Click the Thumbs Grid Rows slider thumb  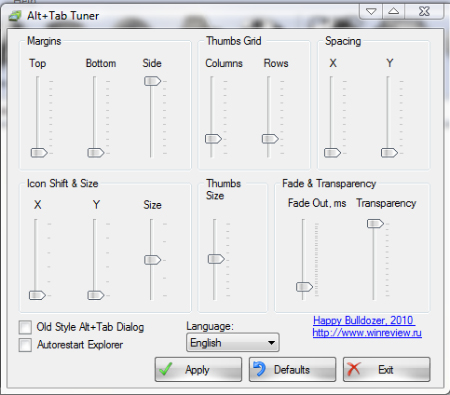pyautogui.click(x=270, y=139)
